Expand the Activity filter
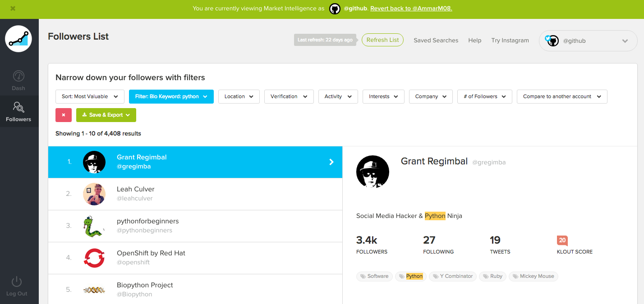 338,96
